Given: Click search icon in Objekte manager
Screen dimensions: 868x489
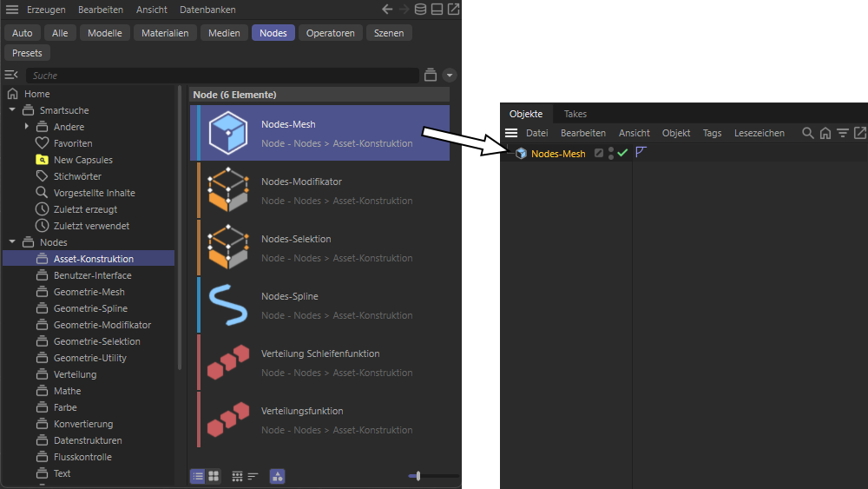Looking at the screenshot, I should coord(807,133).
